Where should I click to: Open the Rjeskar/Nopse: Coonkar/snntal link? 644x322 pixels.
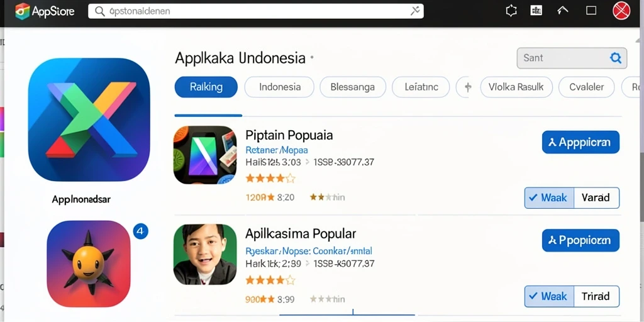308,250
